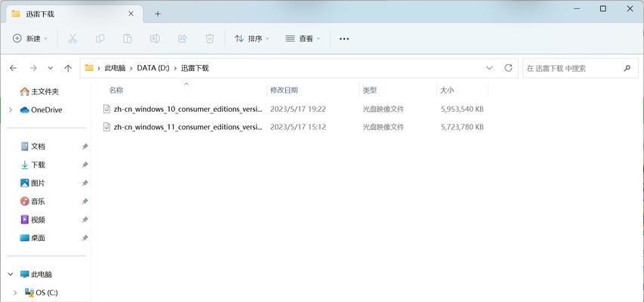Open OS (C:) drive in sidebar
The image size is (644, 302).
coord(41,292)
